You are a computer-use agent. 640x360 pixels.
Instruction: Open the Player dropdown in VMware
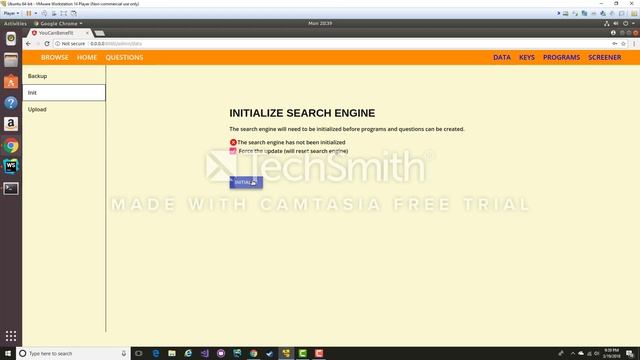click(x=11, y=13)
